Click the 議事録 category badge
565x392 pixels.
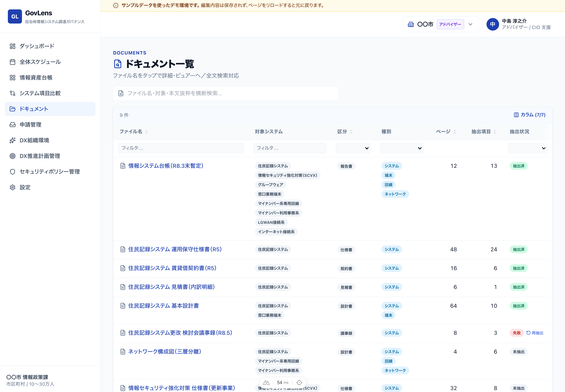[346, 333]
